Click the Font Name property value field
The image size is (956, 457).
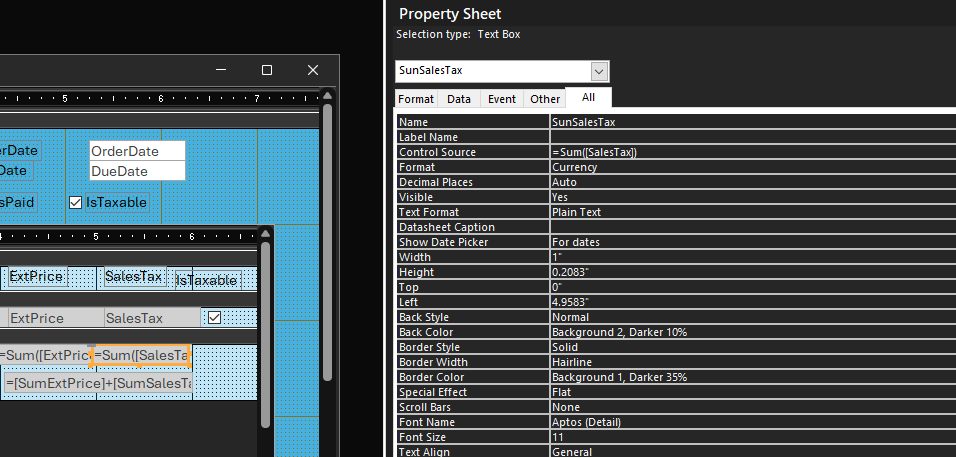(x=750, y=422)
